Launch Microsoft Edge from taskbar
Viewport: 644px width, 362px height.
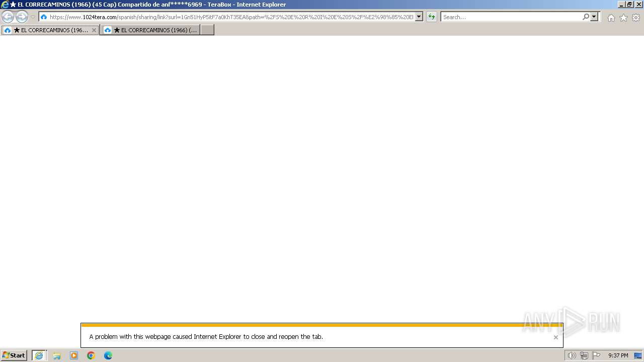coord(108,355)
